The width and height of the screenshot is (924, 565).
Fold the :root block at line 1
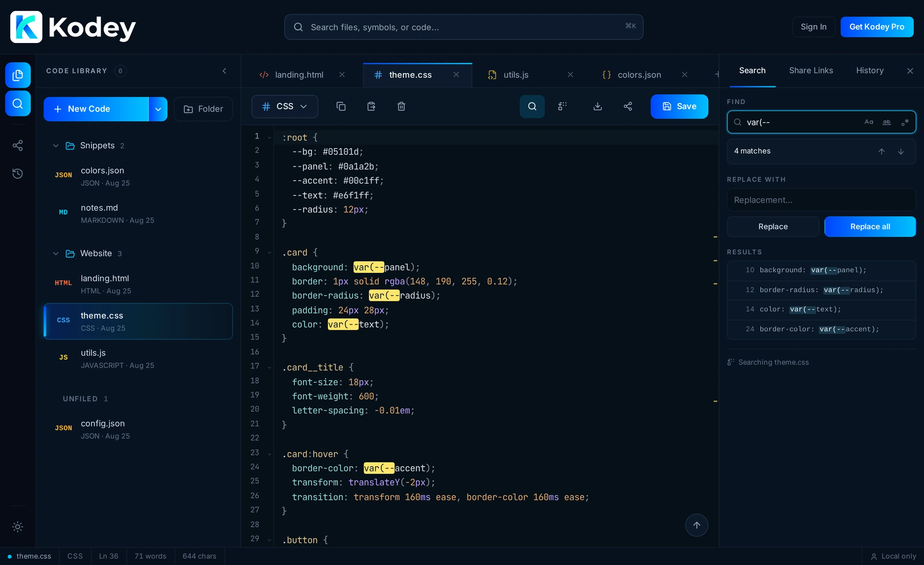269,137
